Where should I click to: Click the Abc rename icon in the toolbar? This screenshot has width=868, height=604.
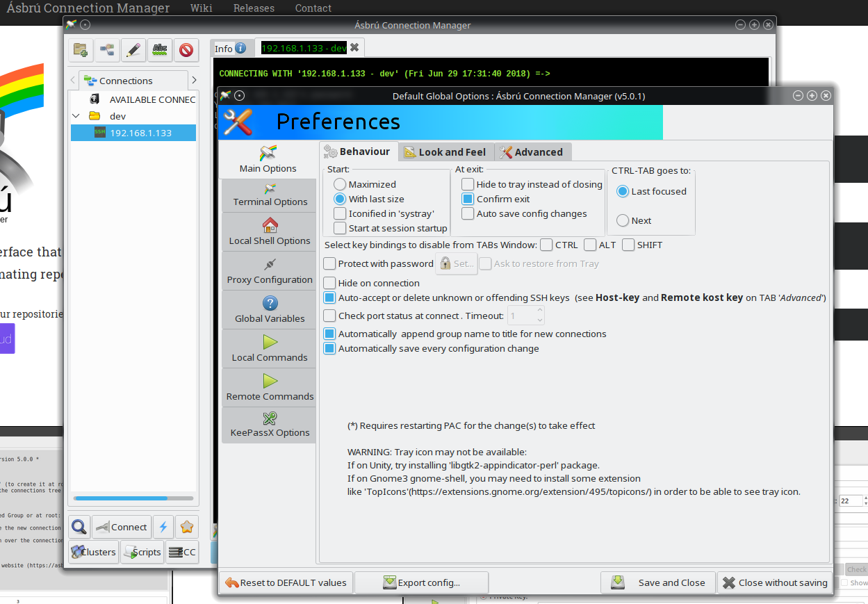[x=160, y=50]
